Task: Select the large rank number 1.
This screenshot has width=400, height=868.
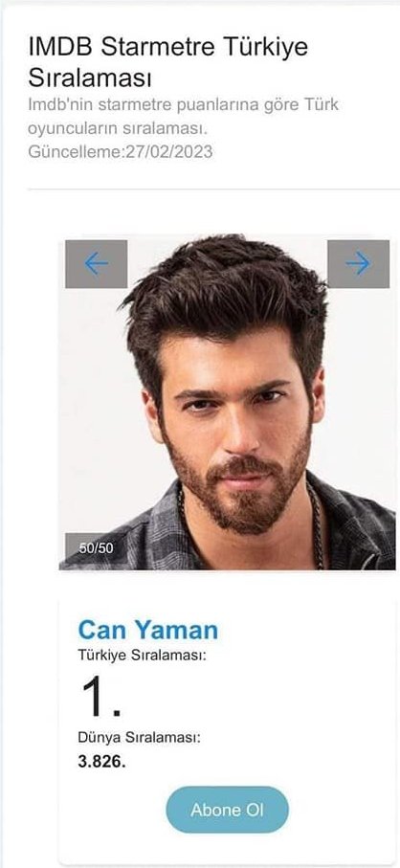Action: click(x=101, y=697)
